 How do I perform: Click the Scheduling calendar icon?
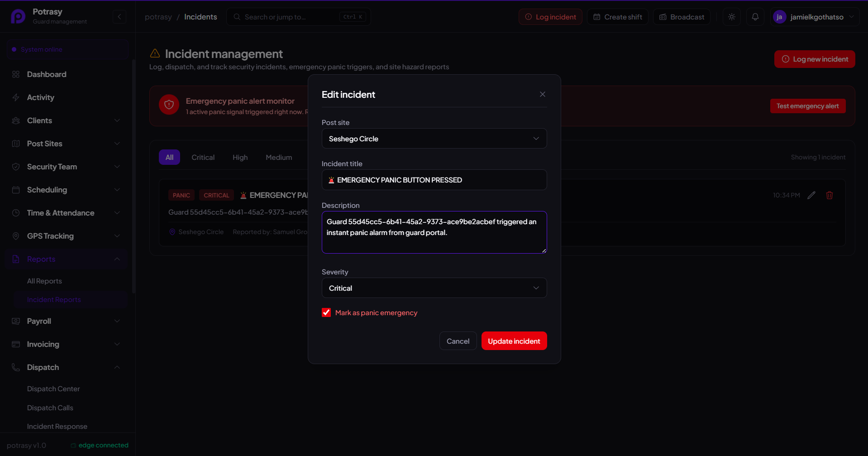pyautogui.click(x=16, y=190)
